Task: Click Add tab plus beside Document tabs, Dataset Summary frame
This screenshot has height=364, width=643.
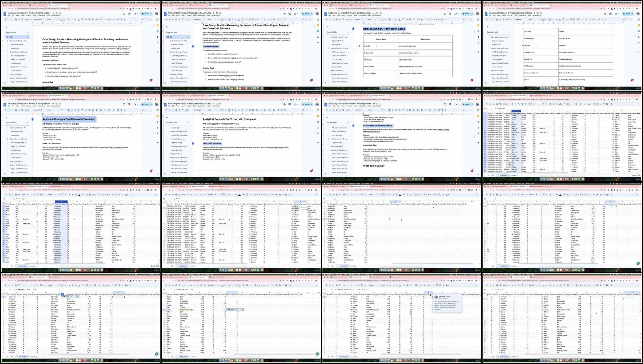Action: click(348, 32)
